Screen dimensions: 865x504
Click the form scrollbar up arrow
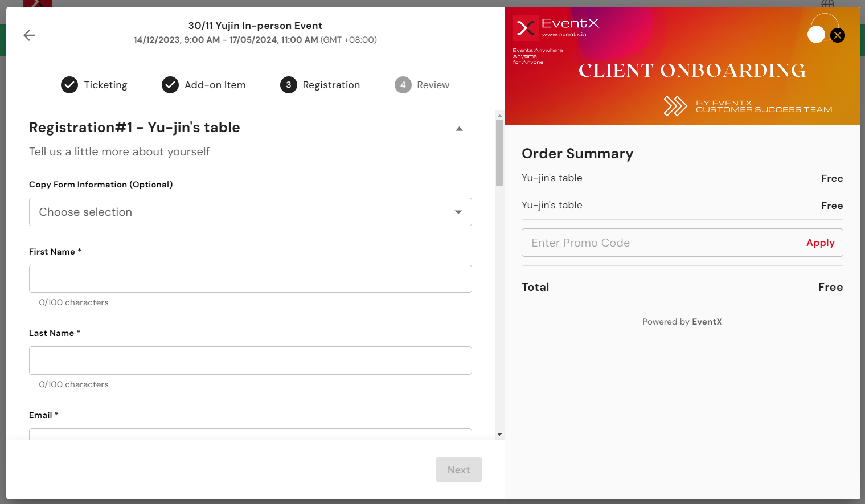(499, 116)
